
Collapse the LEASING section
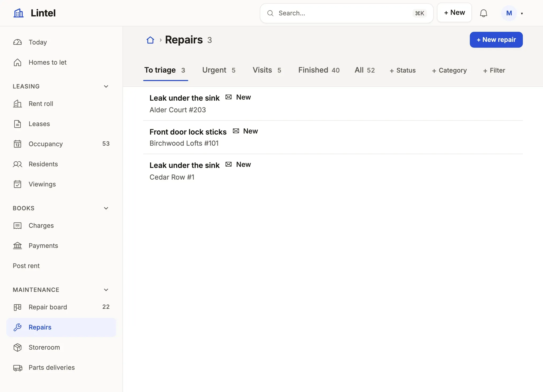coord(106,86)
